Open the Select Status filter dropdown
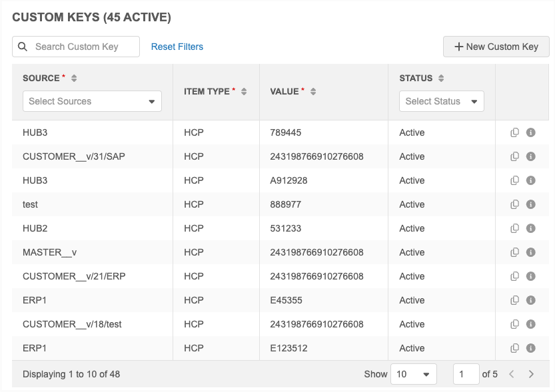Image resolution: width=555 pixels, height=392 pixels. point(441,101)
